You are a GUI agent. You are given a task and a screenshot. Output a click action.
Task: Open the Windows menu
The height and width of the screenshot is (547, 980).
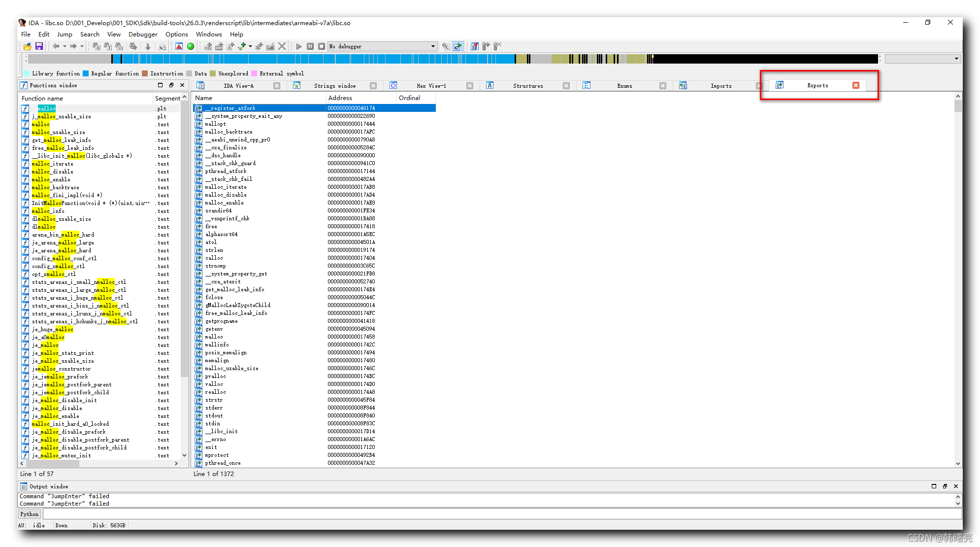209,34
